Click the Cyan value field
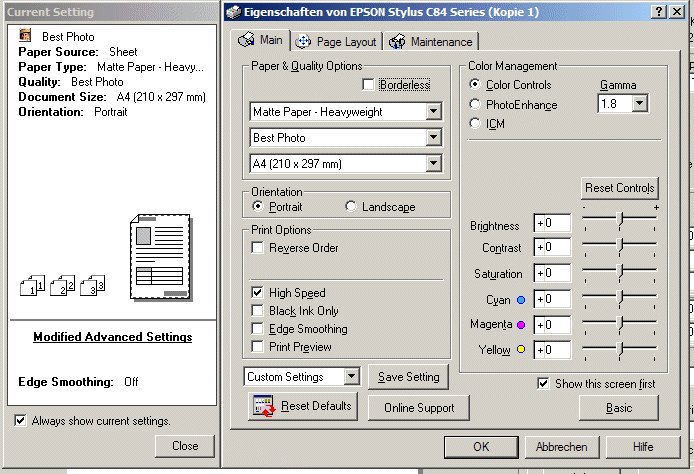The image size is (694, 474). 552,299
